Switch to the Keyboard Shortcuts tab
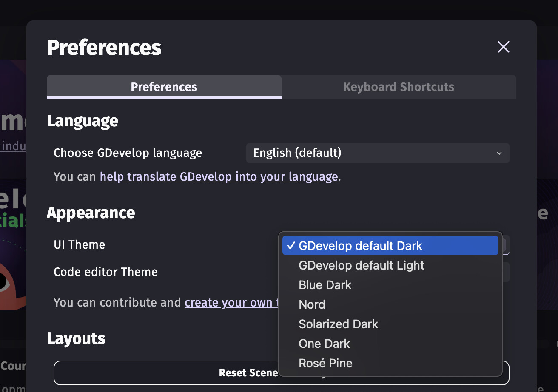Viewport: 558px width, 392px height. [x=399, y=87]
